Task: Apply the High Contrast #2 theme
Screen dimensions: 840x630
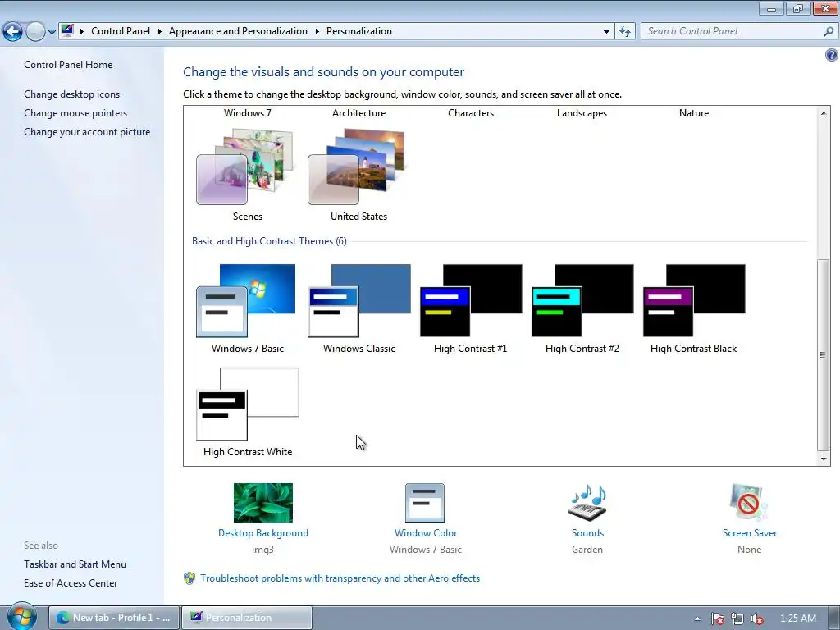Action: (582, 300)
